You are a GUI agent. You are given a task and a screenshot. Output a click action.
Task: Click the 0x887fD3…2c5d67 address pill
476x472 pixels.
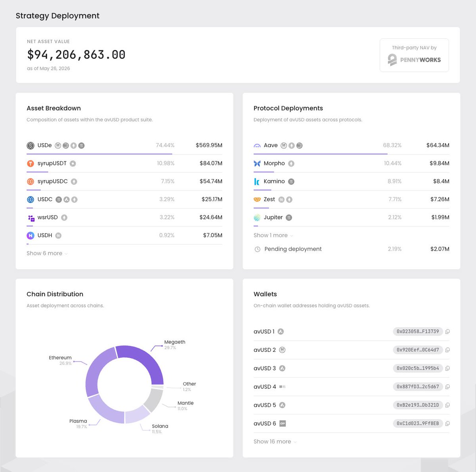[418, 387]
